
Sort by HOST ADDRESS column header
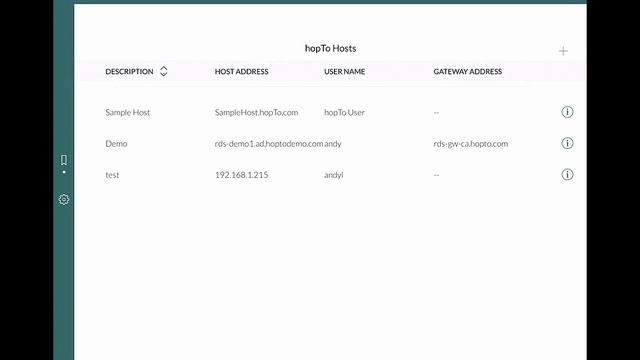point(242,71)
